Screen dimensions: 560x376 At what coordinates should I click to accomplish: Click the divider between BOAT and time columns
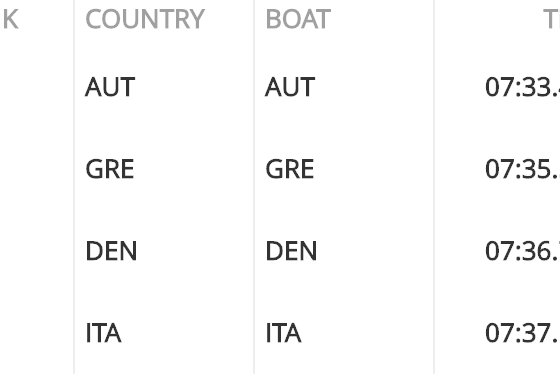coord(434,188)
